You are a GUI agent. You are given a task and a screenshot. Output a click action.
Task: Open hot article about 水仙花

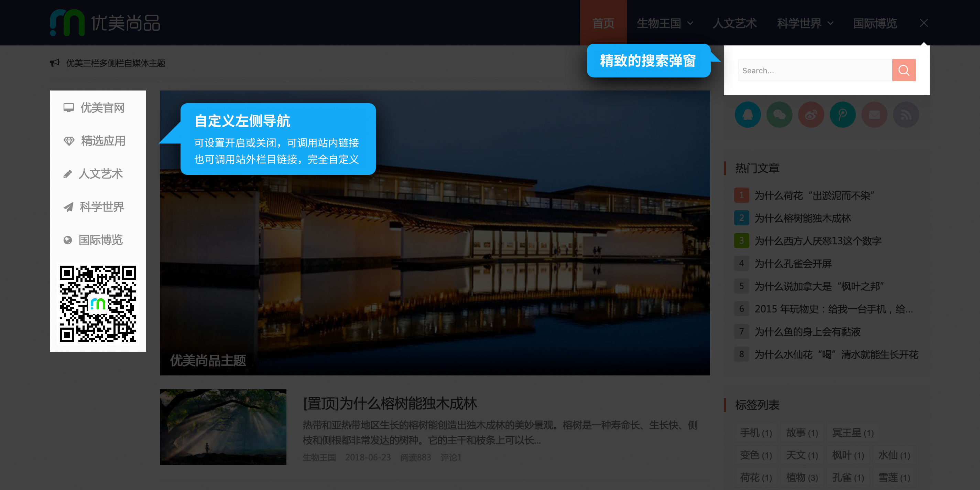click(x=836, y=354)
